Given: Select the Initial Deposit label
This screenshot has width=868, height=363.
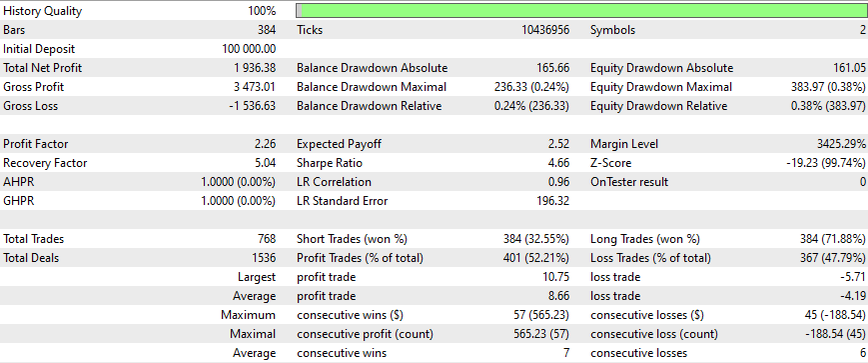Looking at the screenshot, I should pos(39,49).
